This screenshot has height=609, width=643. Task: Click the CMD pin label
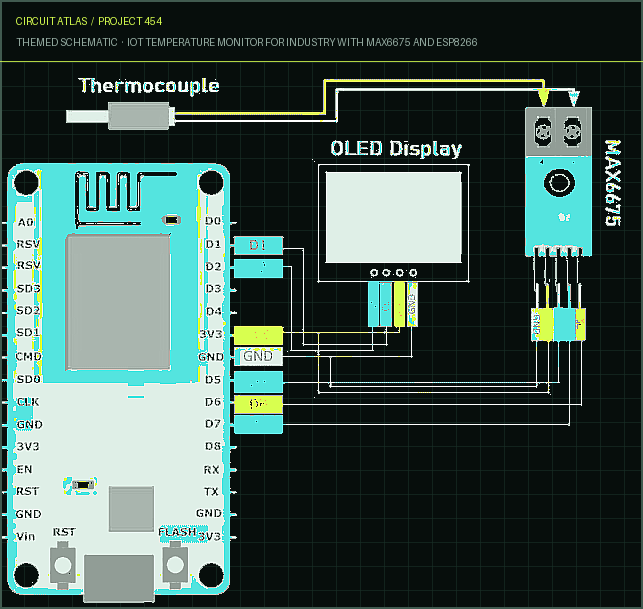[x=29, y=356]
